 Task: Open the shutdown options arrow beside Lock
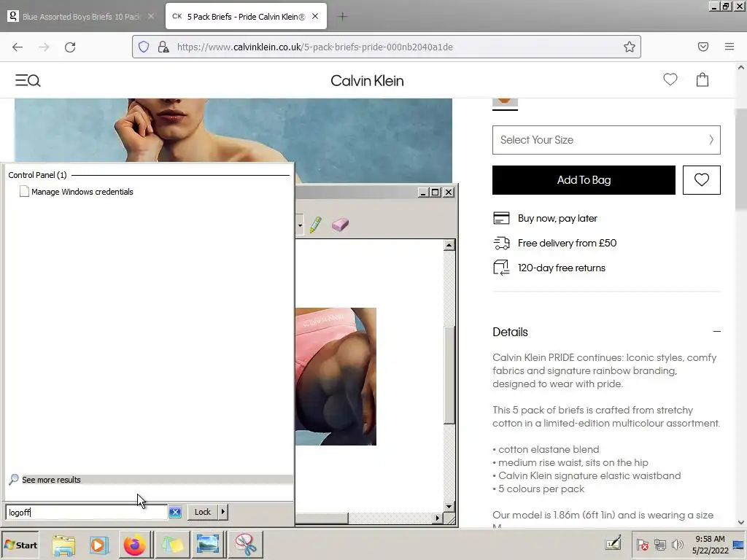coord(223,512)
